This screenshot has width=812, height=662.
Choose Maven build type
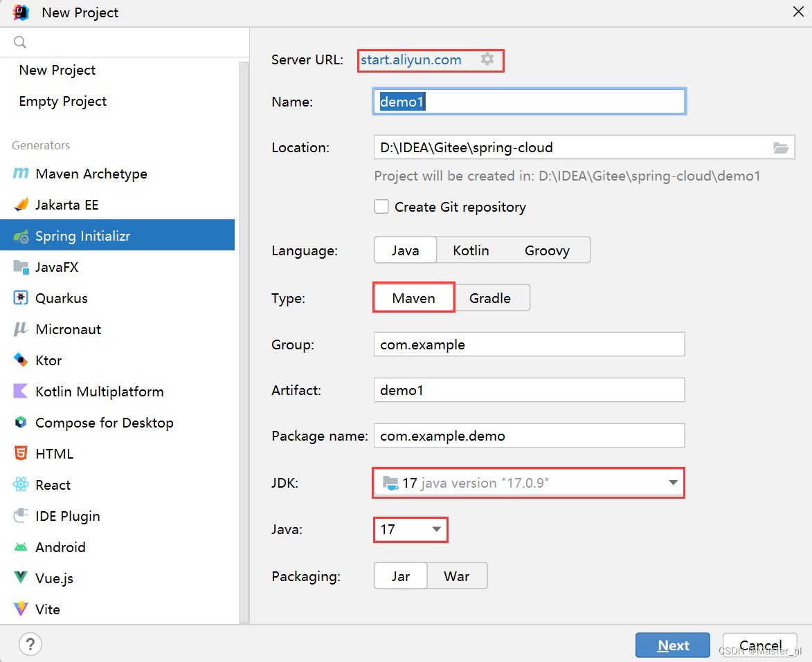[x=414, y=298]
